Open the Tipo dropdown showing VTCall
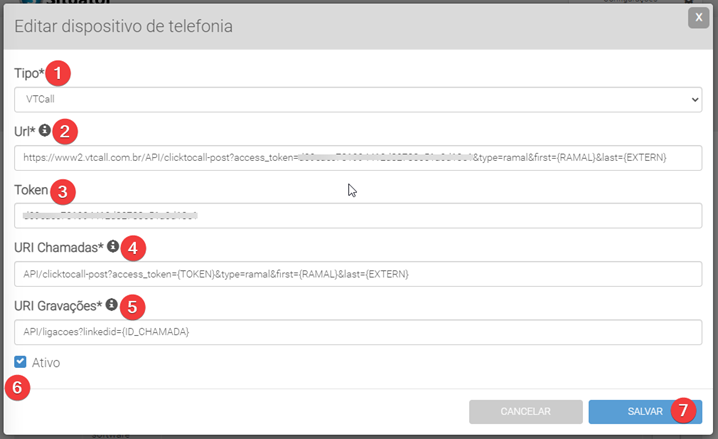This screenshot has height=439, width=718. click(358, 100)
